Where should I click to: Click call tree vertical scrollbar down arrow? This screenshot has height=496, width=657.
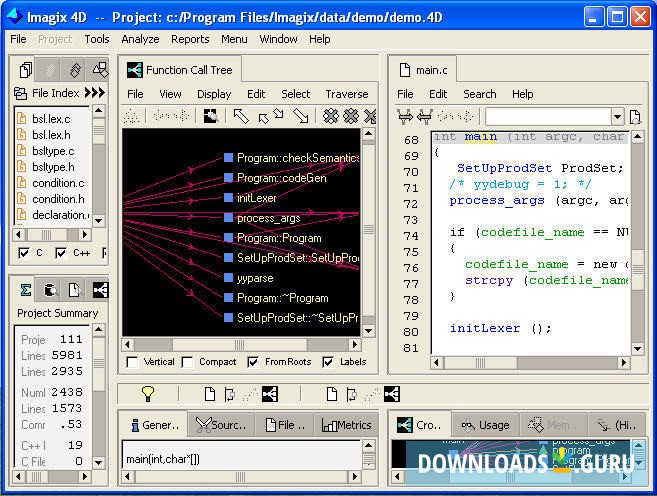[x=368, y=331]
